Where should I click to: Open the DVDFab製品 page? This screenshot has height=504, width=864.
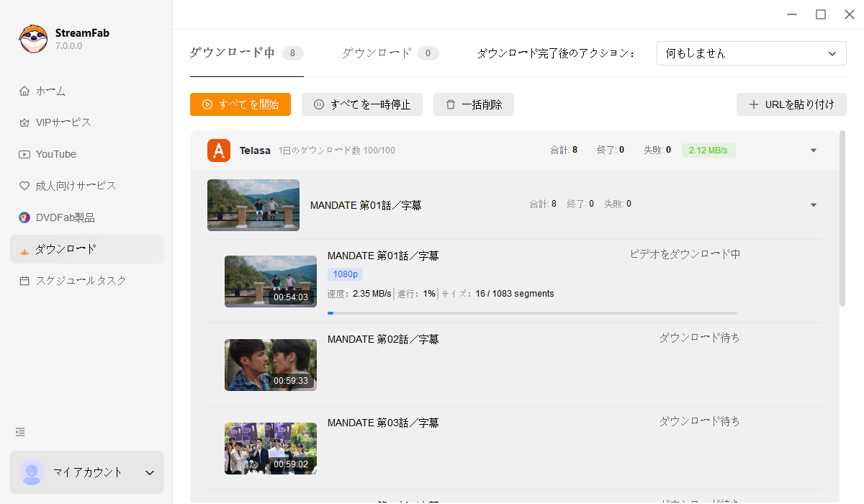(x=65, y=217)
